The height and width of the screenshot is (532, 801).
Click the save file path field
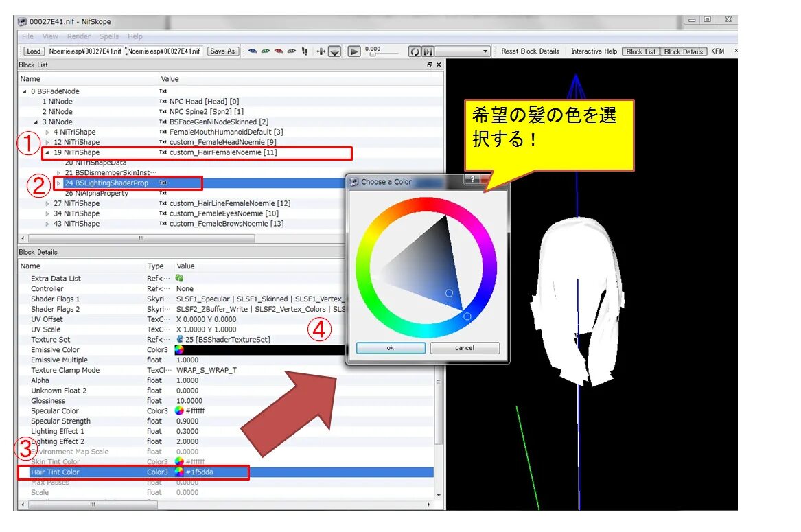coord(164,51)
